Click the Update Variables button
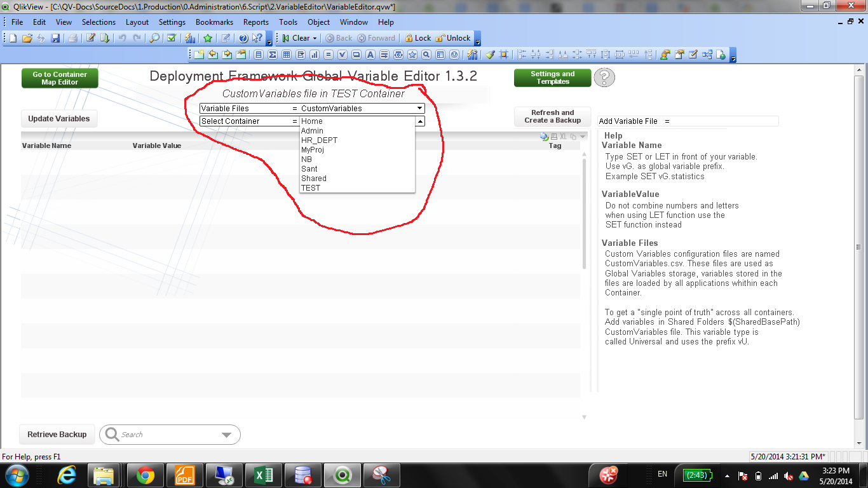Viewport: 868px width, 488px height. (59, 118)
